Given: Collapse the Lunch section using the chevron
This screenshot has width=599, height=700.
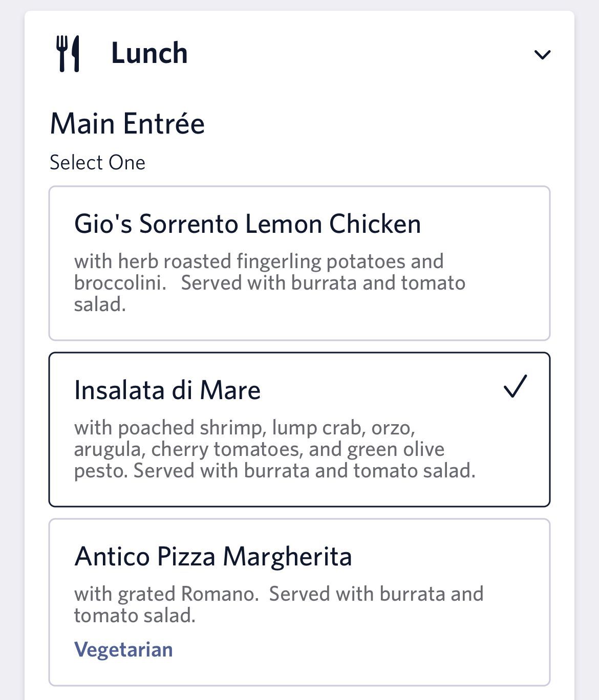Looking at the screenshot, I should (x=542, y=54).
